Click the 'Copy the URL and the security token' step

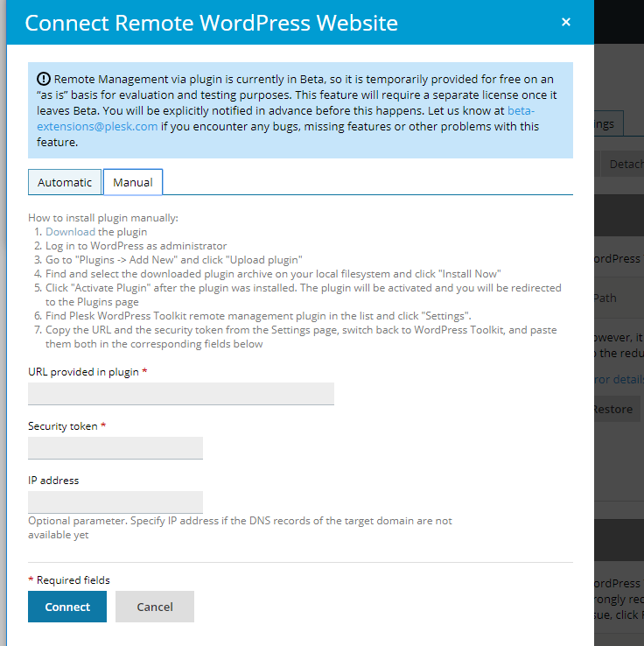(x=301, y=337)
